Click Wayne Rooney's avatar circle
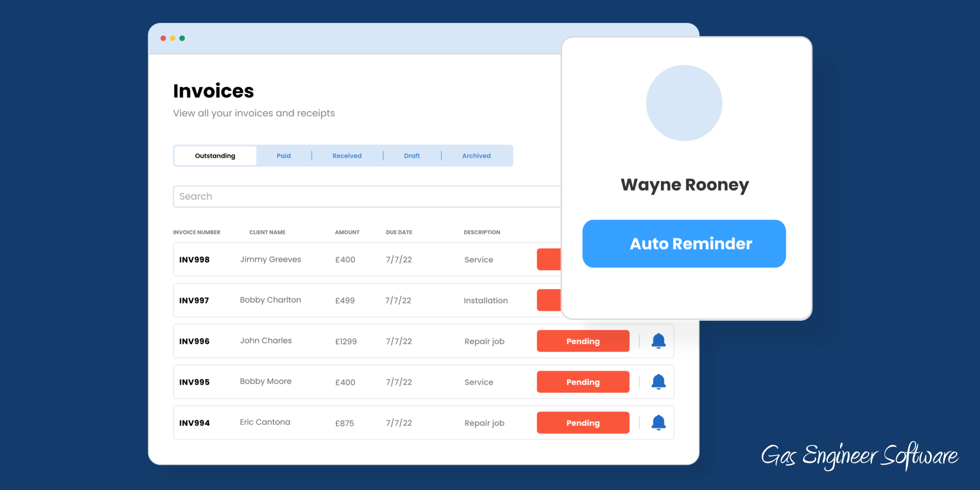 pos(684,103)
